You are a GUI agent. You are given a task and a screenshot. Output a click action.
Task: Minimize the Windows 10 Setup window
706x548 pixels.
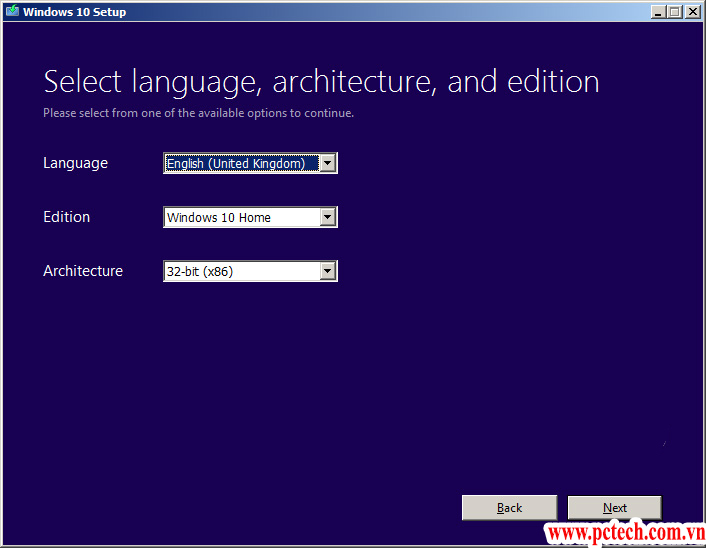click(x=659, y=12)
